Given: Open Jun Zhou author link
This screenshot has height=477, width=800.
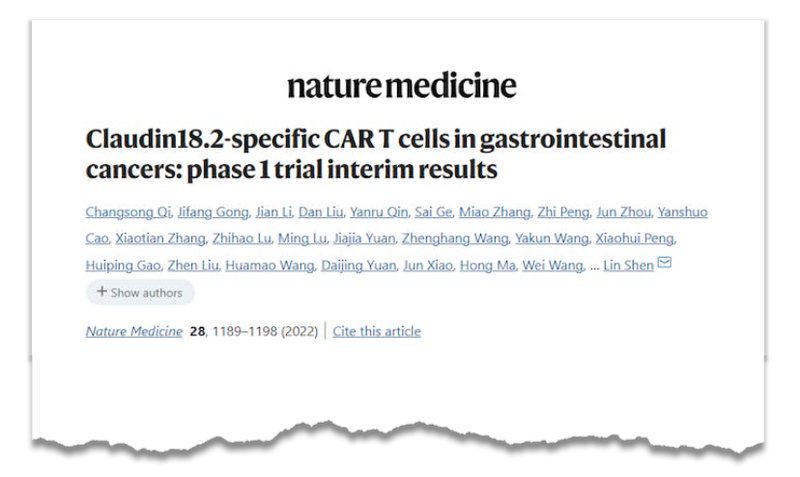Looking at the screenshot, I should click(623, 212).
